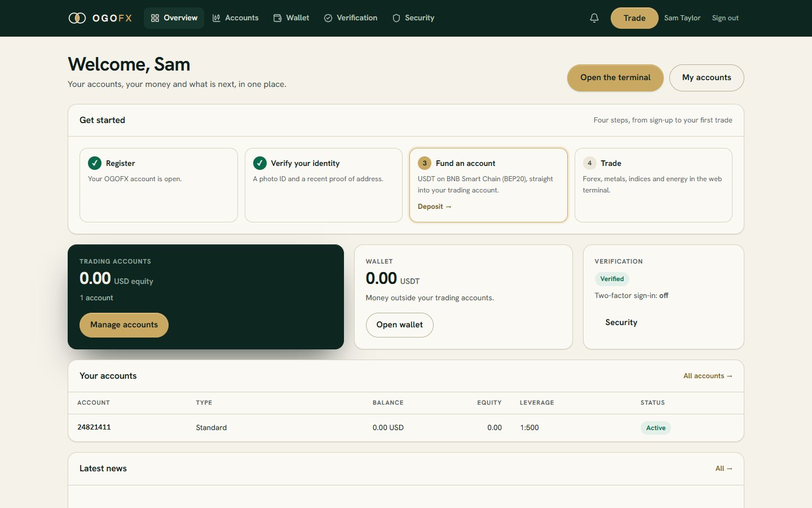Click Open the terminal button
The width and height of the screenshot is (812, 508).
615,78
